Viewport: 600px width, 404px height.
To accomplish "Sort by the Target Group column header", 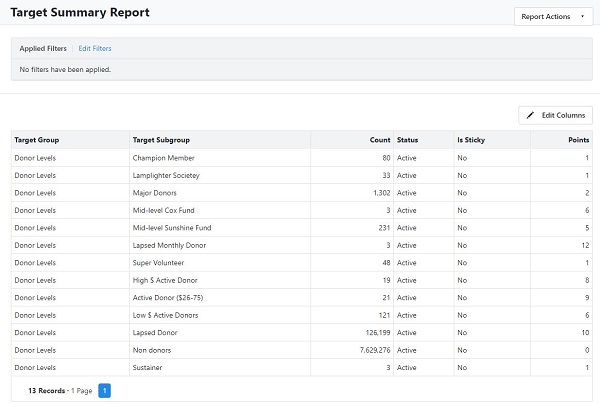I will coord(37,140).
